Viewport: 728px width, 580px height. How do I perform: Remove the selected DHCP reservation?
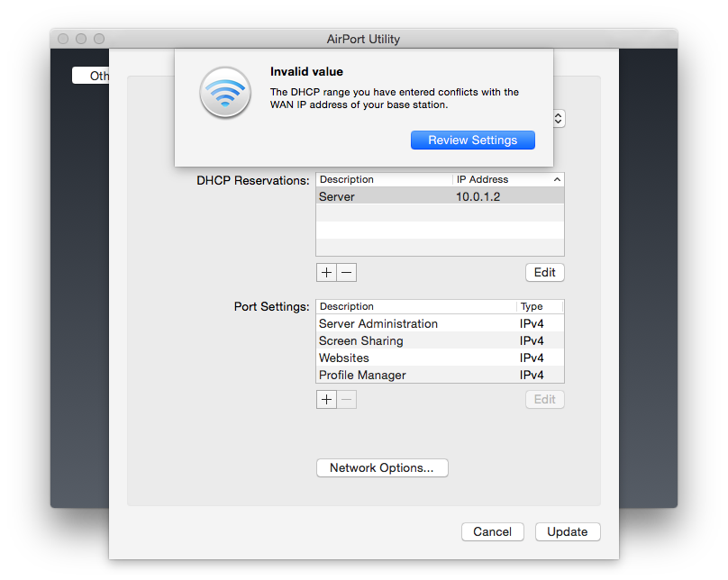[347, 272]
